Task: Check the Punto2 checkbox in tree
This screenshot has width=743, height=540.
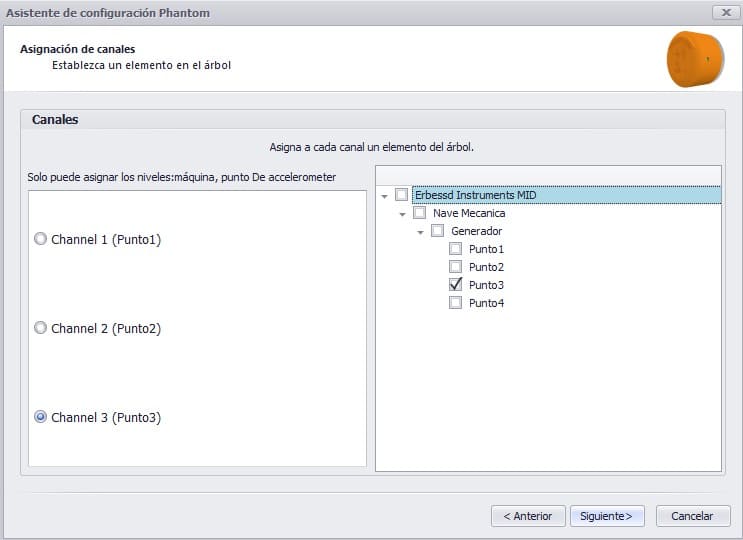Action: (455, 267)
